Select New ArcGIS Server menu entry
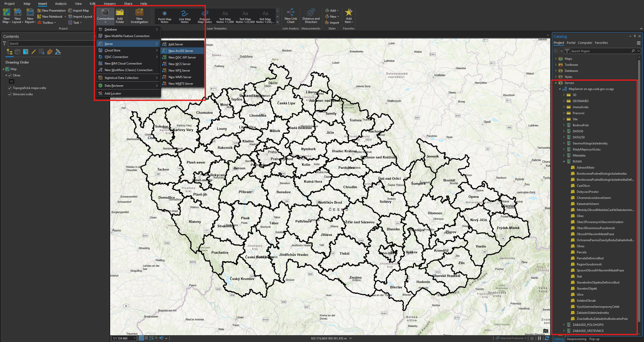Image resolution: width=644 pixels, height=342 pixels. click(181, 51)
